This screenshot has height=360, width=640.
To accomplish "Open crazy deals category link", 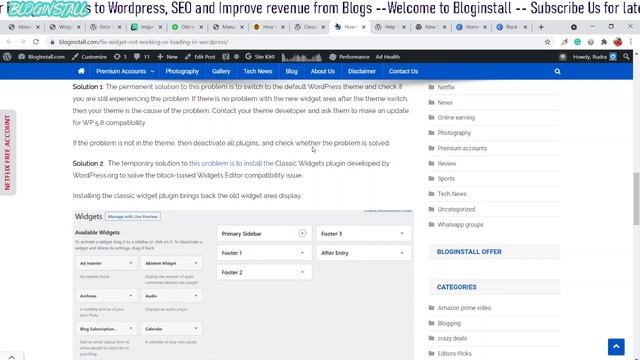I will 452,338.
